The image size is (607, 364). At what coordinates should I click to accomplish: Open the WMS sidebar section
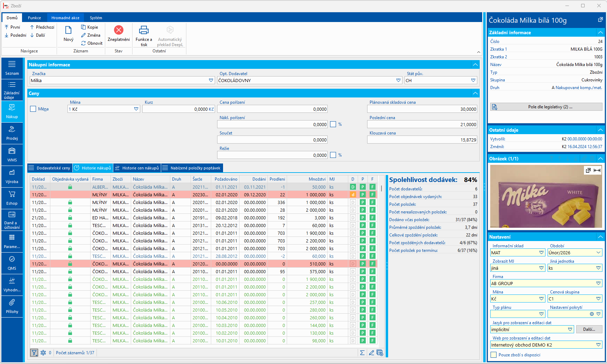coord(12,155)
